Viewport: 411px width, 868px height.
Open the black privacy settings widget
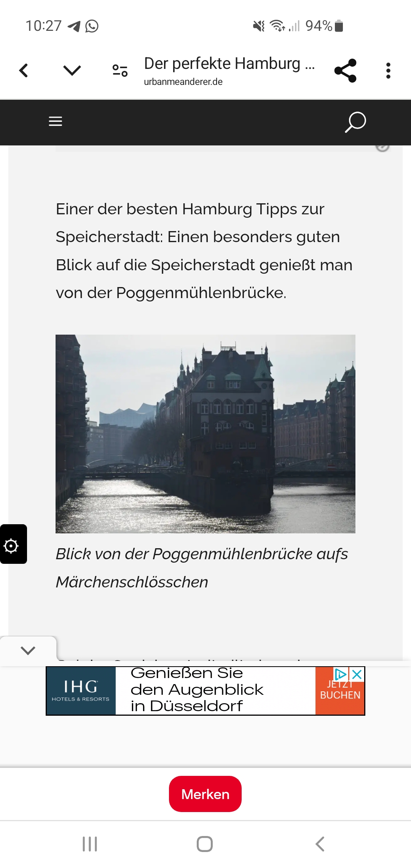click(13, 544)
